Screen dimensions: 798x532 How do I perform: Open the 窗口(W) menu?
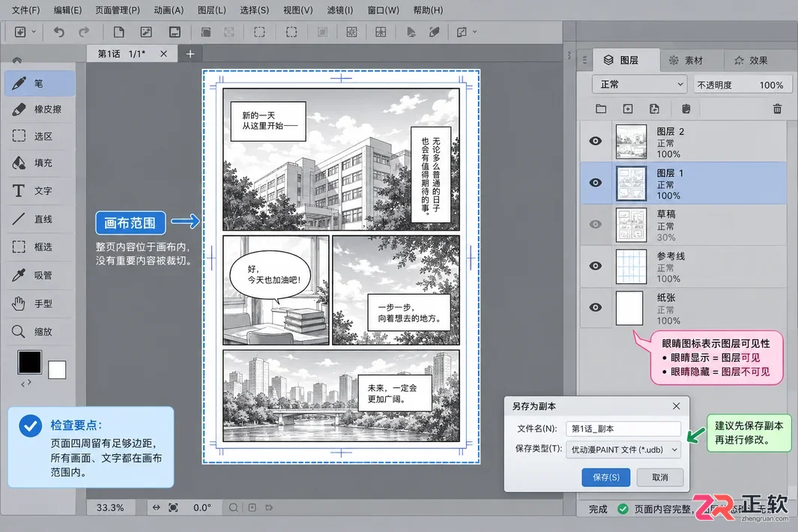pyautogui.click(x=383, y=10)
